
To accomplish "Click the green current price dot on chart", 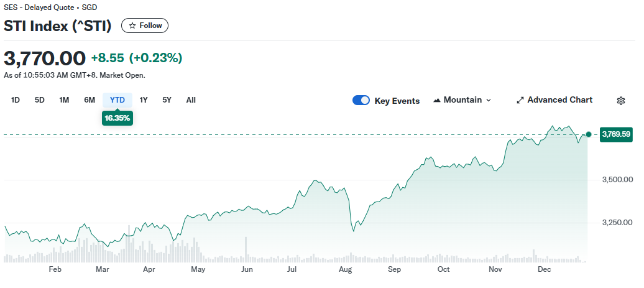I will tap(589, 134).
